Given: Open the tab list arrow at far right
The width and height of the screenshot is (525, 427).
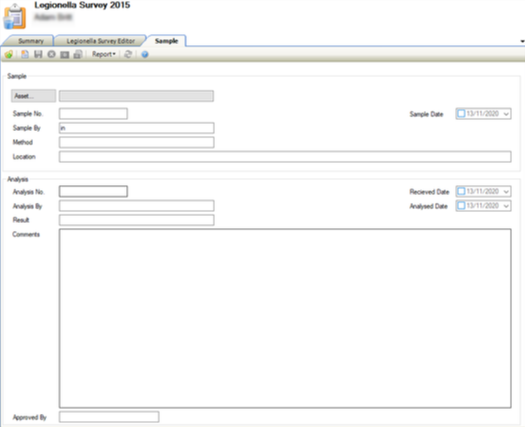Looking at the screenshot, I should pyautogui.click(x=522, y=41).
